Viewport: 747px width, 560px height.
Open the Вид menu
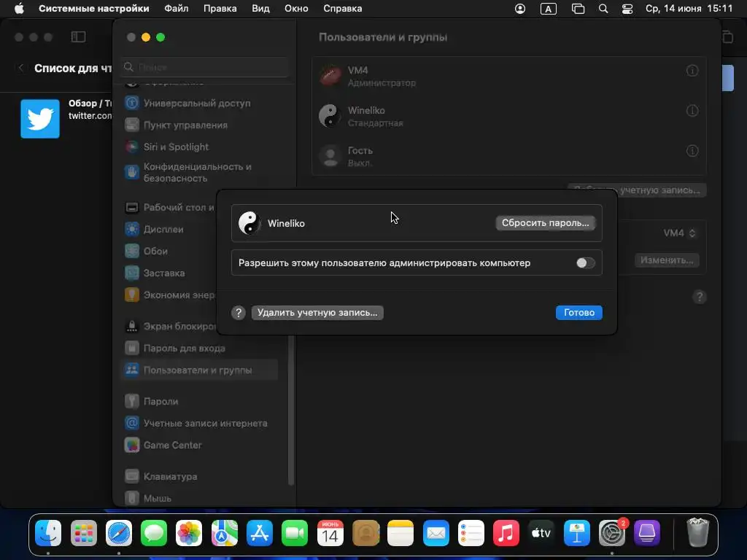[260, 9]
